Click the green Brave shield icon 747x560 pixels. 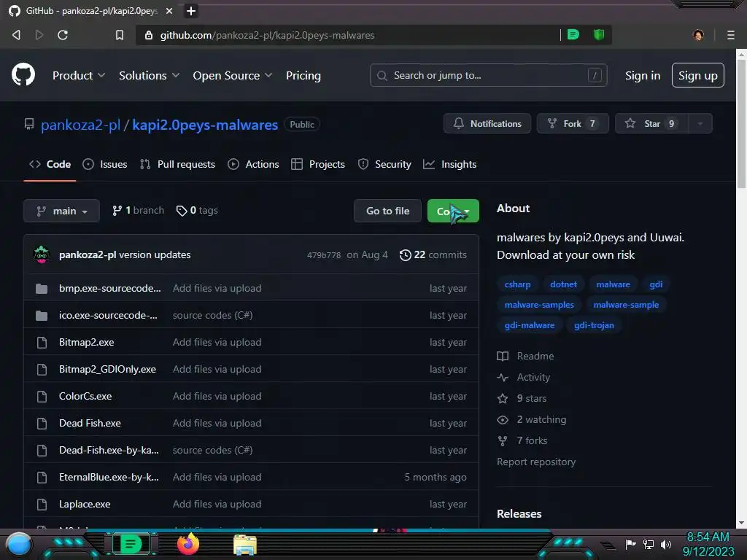tap(599, 34)
